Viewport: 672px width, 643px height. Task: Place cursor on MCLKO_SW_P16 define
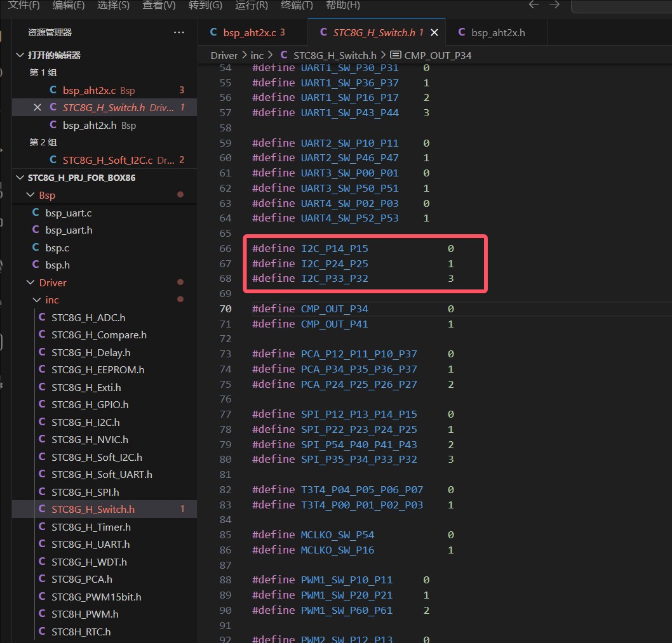tap(337, 550)
